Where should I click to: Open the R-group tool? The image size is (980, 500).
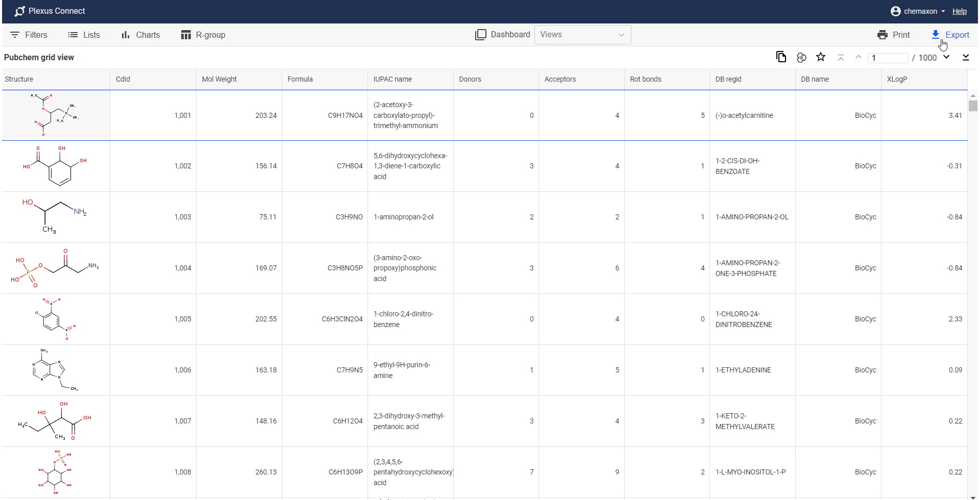tap(203, 35)
